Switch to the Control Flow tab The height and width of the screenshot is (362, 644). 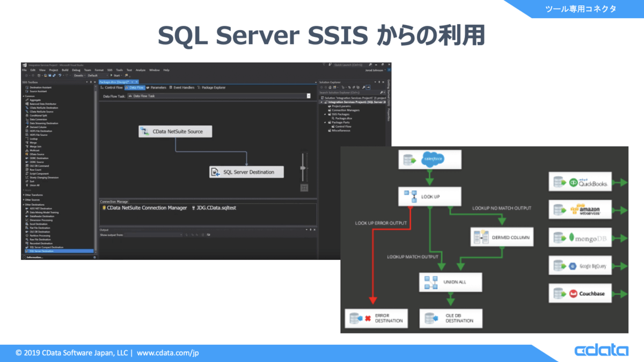click(112, 87)
